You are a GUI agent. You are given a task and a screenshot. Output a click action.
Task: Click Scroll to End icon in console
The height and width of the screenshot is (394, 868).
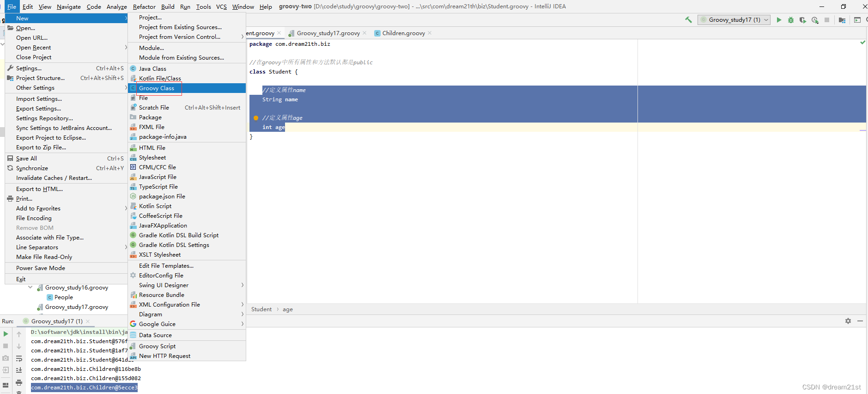coord(19,370)
